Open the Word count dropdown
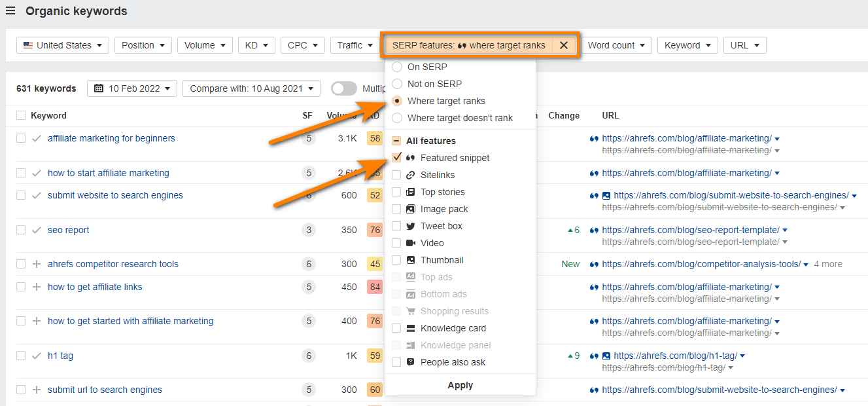 pyautogui.click(x=617, y=45)
